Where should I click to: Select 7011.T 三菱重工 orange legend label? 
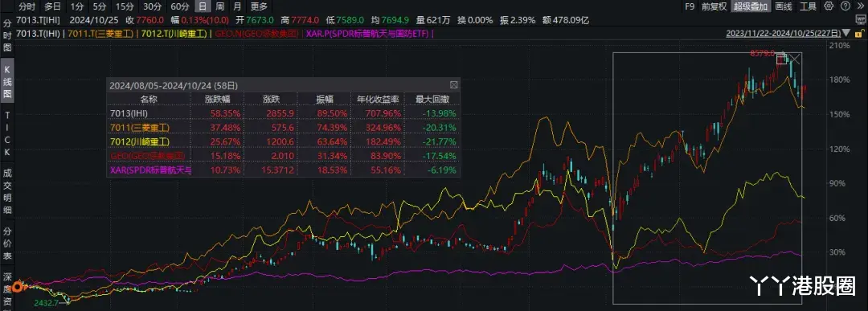[x=101, y=34]
